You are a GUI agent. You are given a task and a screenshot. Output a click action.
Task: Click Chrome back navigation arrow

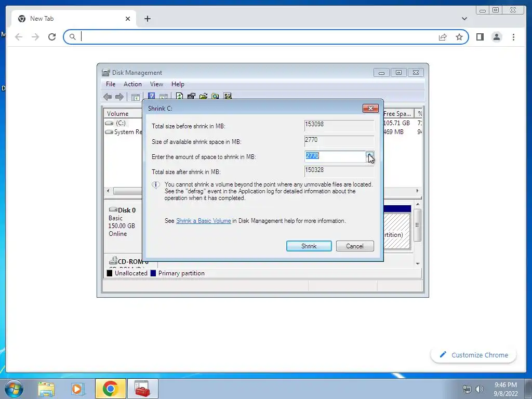[19, 37]
